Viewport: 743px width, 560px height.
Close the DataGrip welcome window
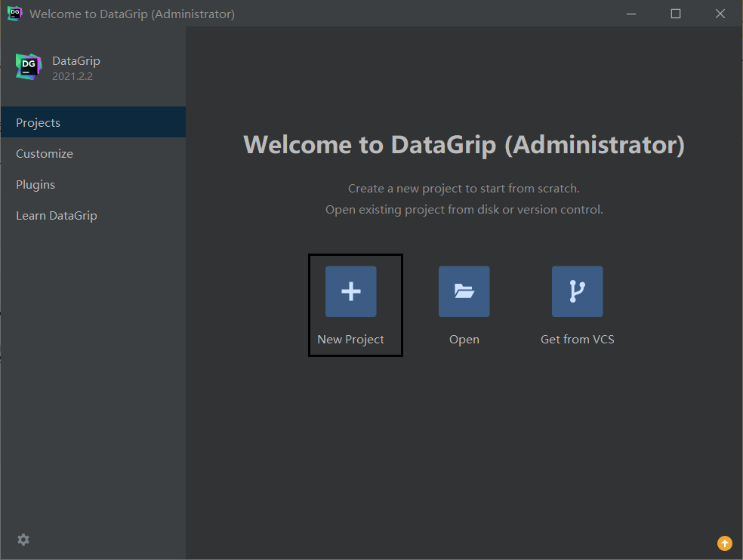click(720, 14)
